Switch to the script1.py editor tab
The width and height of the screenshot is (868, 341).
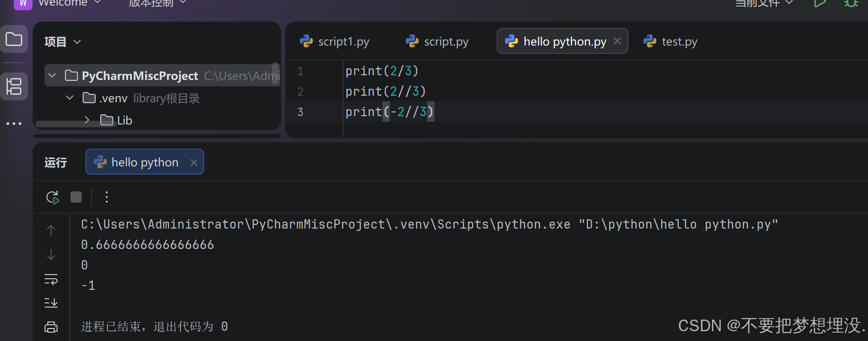coord(335,42)
